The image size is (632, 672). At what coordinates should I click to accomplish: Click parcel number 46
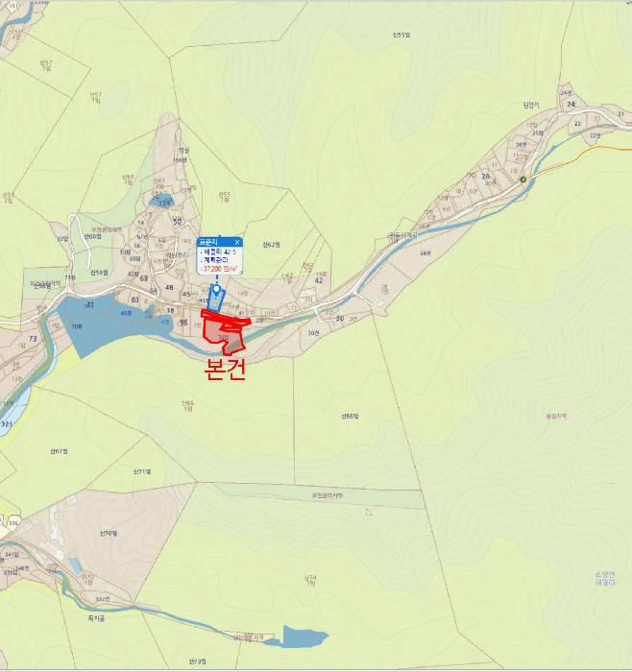click(169, 287)
